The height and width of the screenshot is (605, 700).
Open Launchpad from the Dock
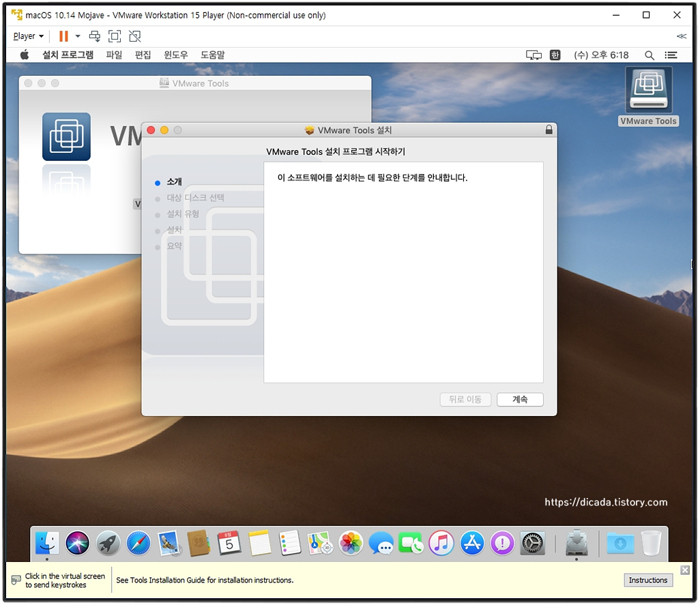[x=108, y=543]
